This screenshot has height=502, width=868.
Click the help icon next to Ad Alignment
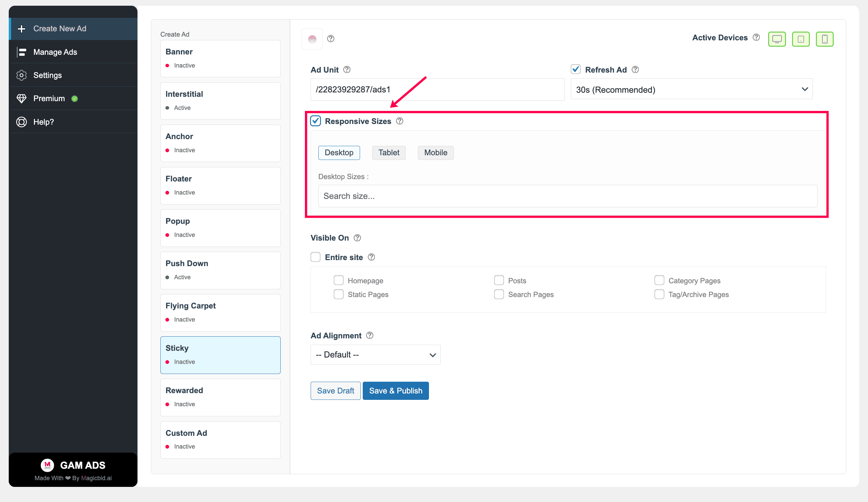(369, 335)
